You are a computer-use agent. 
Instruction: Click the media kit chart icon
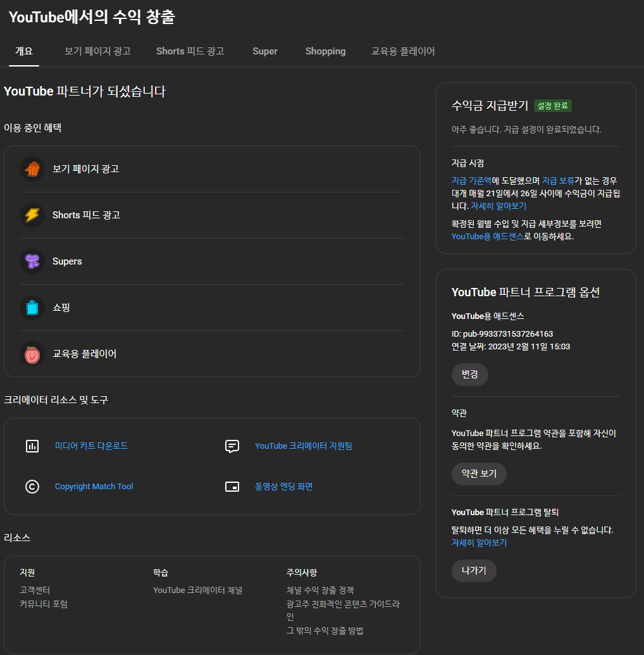click(32, 446)
